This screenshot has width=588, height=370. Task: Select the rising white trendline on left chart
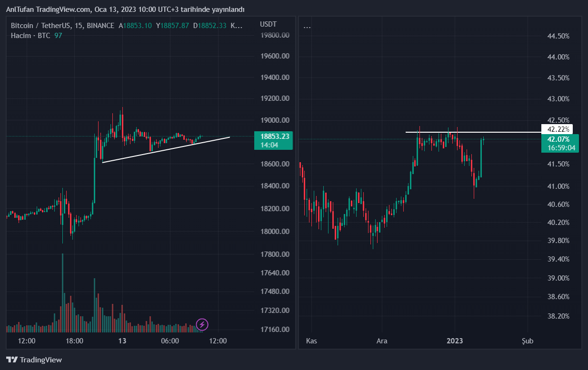pos(166,150)
